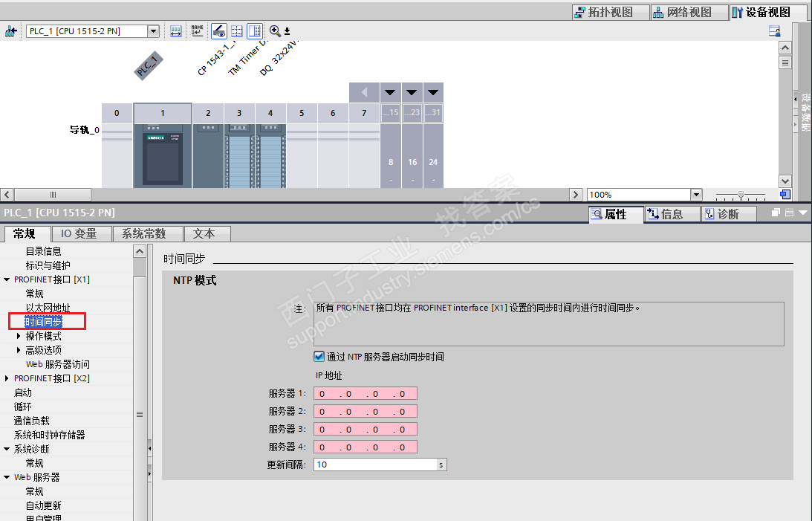The image size is (812, 521).
Task: Open the 诊断 diagnostics tab
Action: click(728, 214)
